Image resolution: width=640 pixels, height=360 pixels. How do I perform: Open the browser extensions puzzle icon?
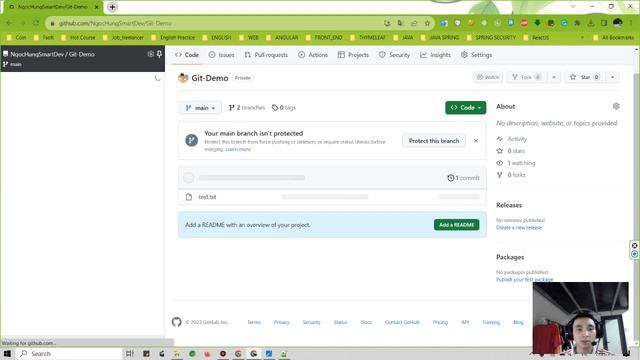pyautogui.click(x=577, y=23)
